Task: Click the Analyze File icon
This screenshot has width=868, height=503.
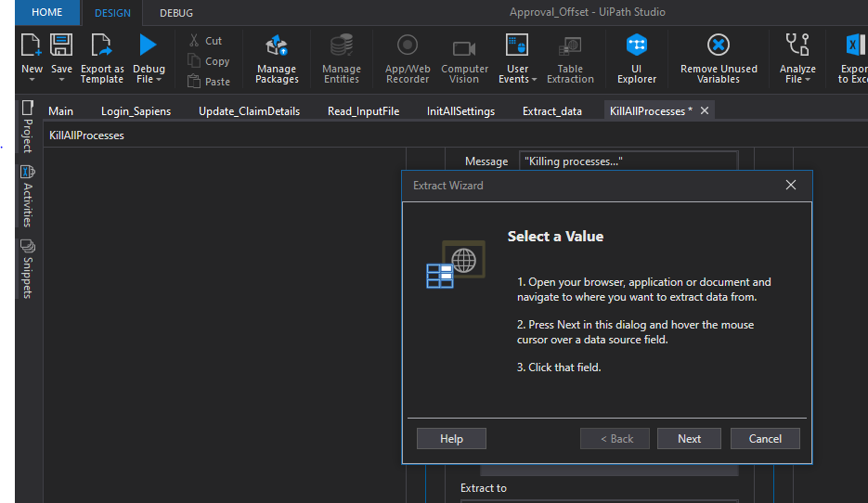Action: click(x=797, y=45)
